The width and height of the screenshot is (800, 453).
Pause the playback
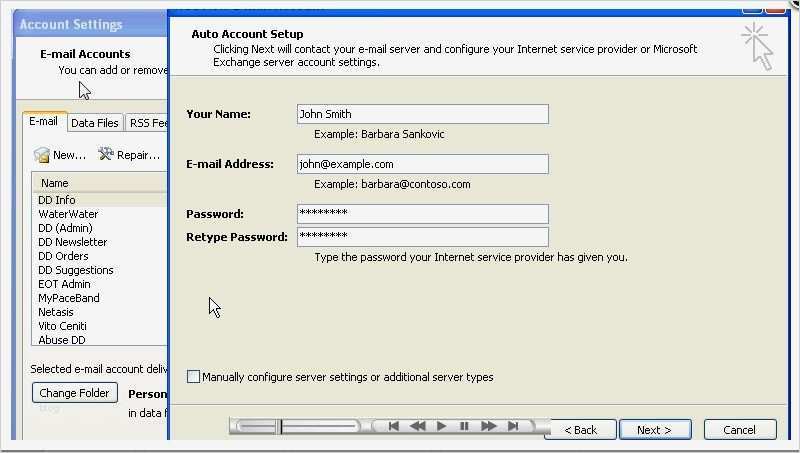coord(464,426)
